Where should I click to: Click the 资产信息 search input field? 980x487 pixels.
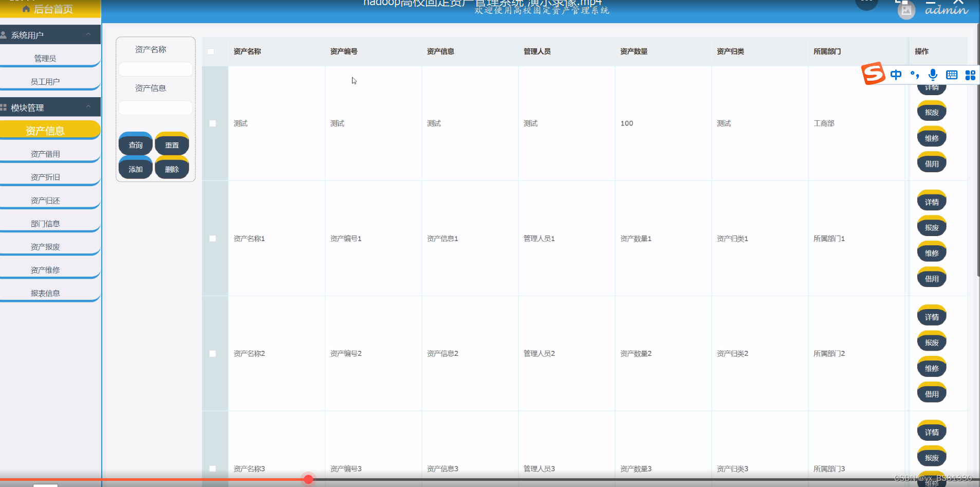click(x=156, y=107)
